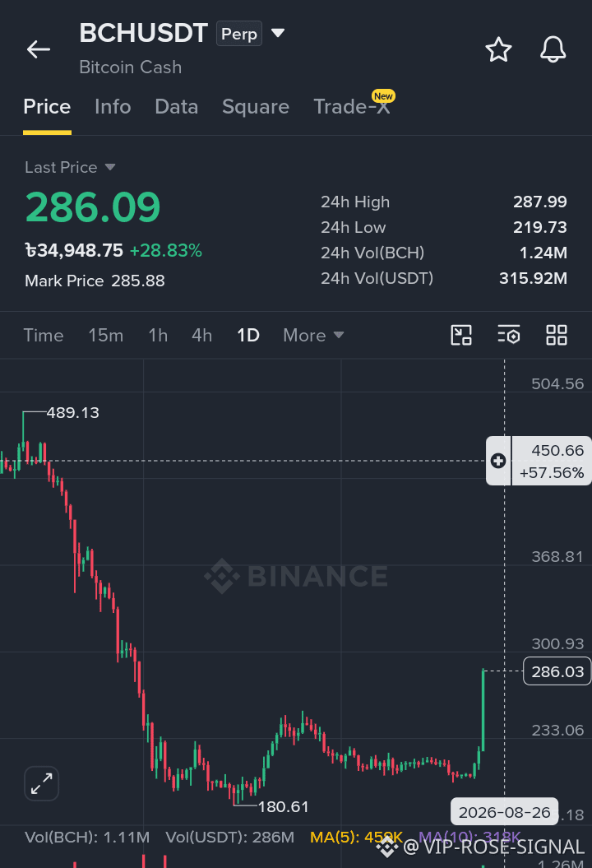Screen dimensions: 592x868
Task: Tap the 180.61 low marker label
Action: coord(284,806)
